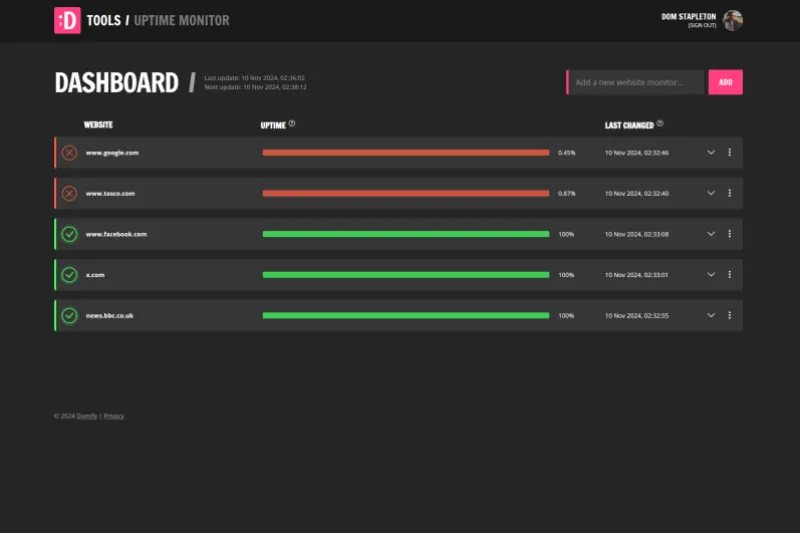
Task: Expand the news.bbc.co.uk row chevron
Action: (711, 315)
